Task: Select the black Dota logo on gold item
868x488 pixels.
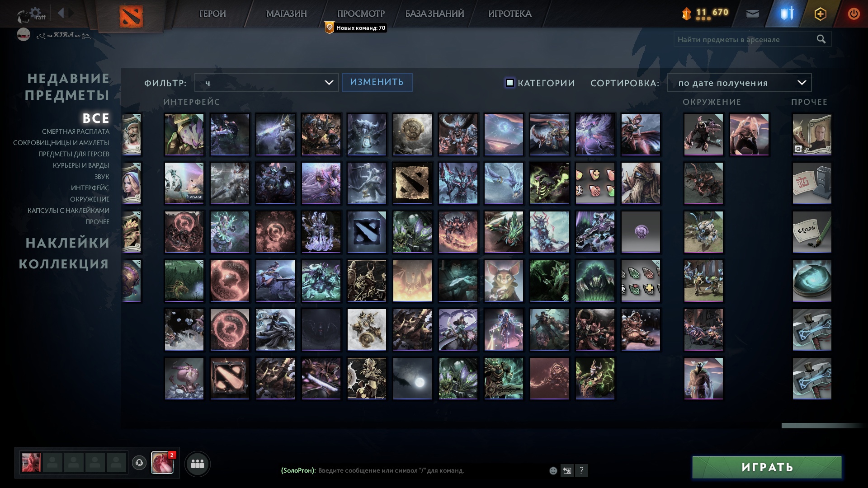Action: coord(412,183)
